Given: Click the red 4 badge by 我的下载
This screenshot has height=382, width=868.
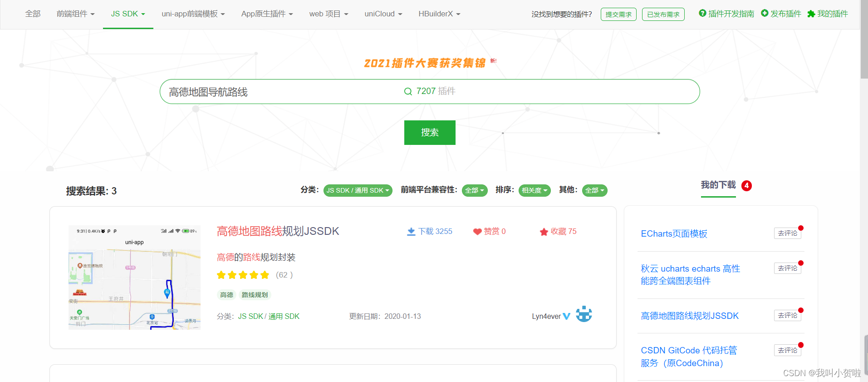Looking at the screenshot, I should [746, 185].
